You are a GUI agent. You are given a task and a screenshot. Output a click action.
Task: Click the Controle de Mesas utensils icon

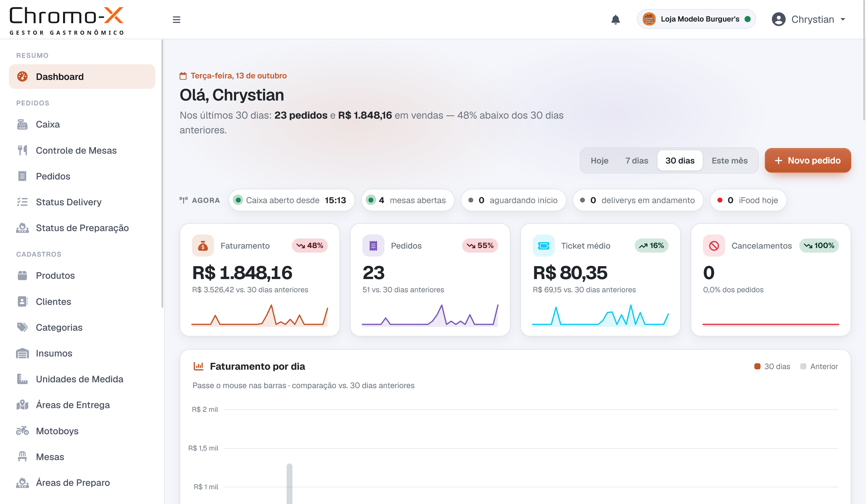point(22,150)
